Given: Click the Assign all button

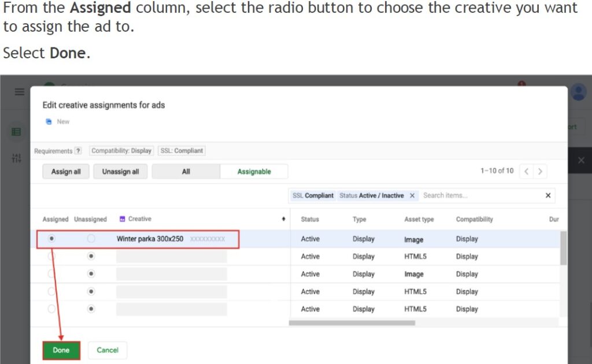Looking at the screenshot, I should (x=66, y=171).
